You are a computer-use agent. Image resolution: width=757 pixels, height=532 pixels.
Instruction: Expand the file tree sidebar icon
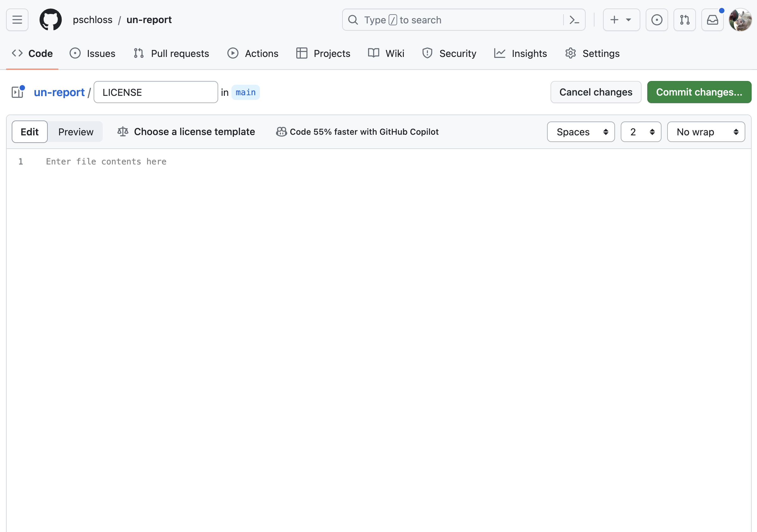click(x=18, y=92)
